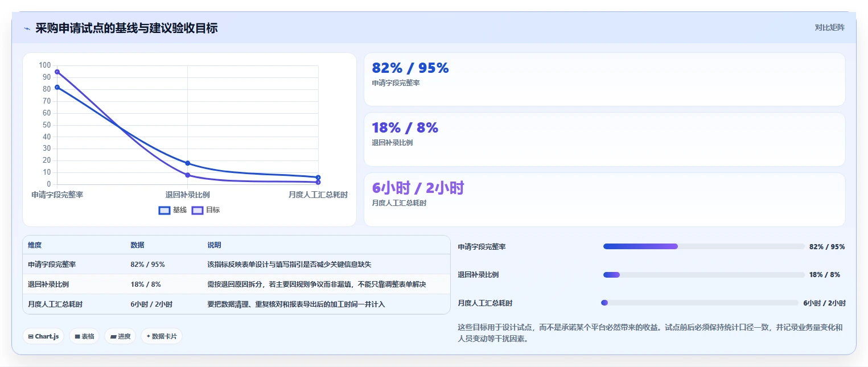Click the 基线 data point at 82
The height and width of the screenshot is (367, 868).
click(x=57, y=87)
